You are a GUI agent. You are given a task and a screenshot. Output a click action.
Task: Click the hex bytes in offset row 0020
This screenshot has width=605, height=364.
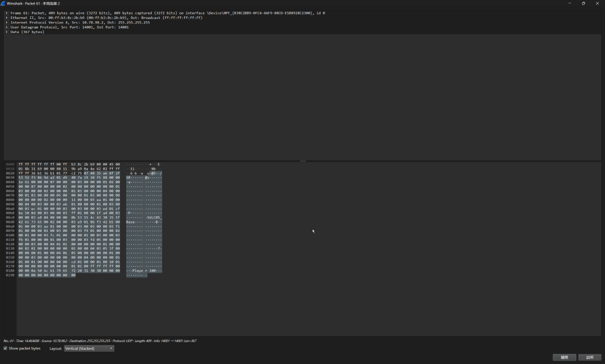click(x=69, y=174)
